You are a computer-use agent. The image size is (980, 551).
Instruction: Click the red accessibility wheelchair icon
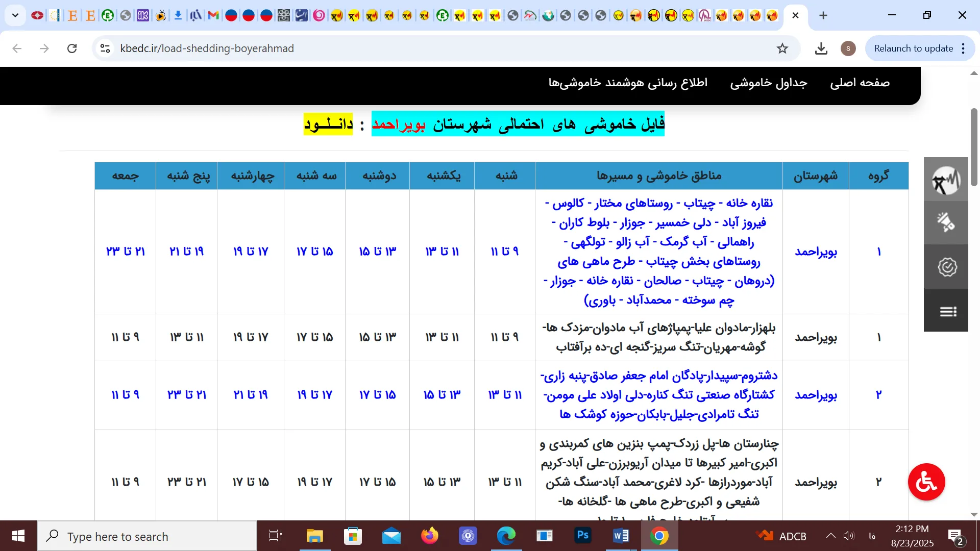(x=926, y=482)
